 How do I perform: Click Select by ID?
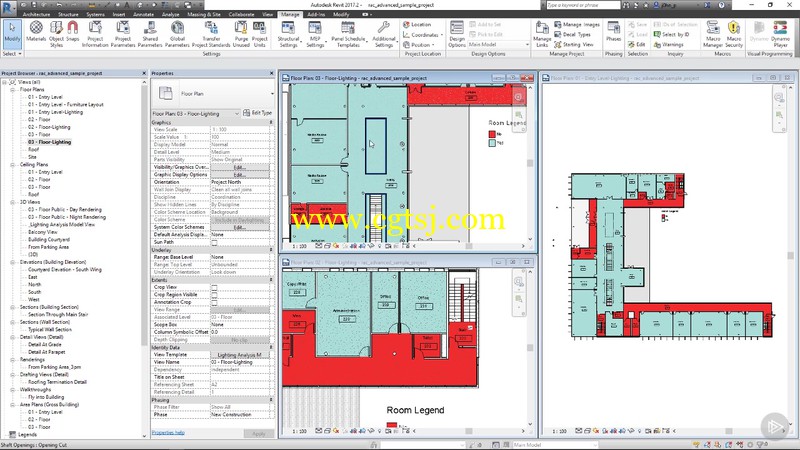point(672,35)
